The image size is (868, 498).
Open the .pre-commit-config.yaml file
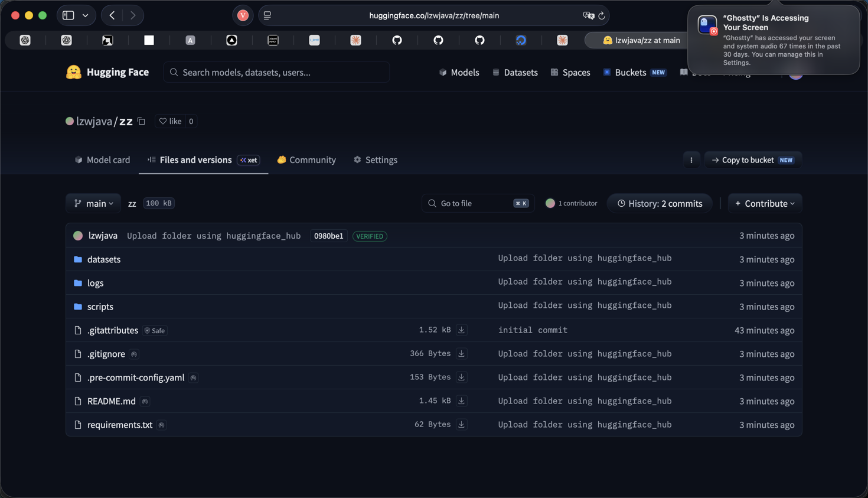136,377
